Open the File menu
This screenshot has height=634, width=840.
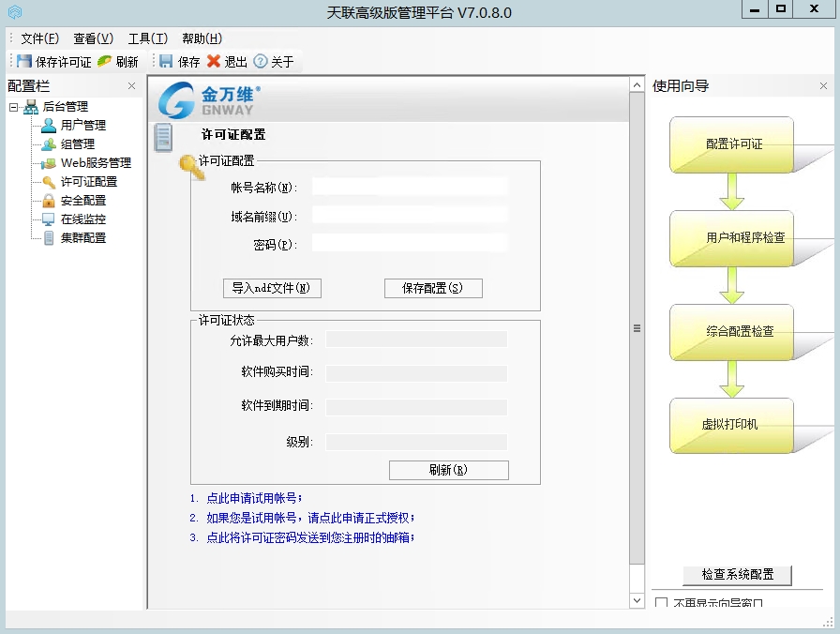coord(39,38)
